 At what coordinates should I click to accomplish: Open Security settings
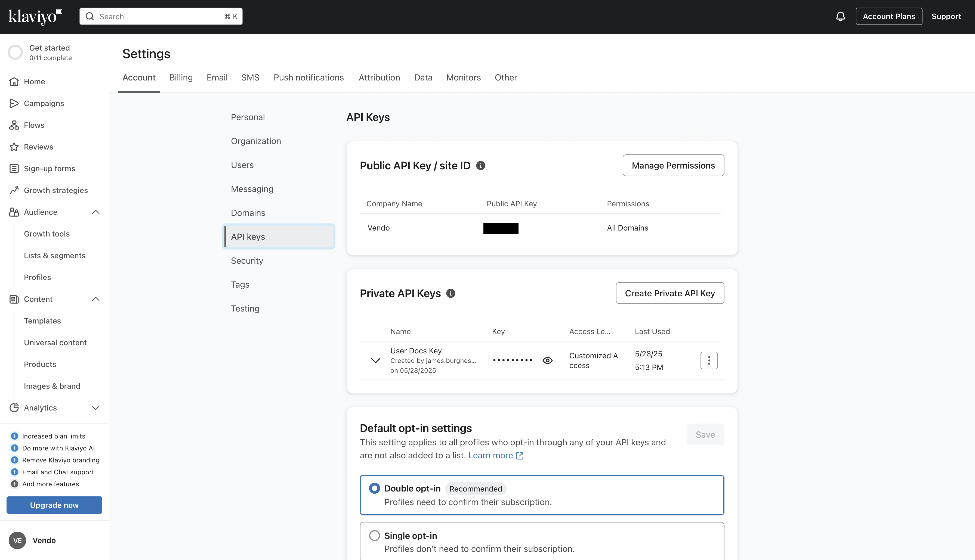click(x=247, y=260)
